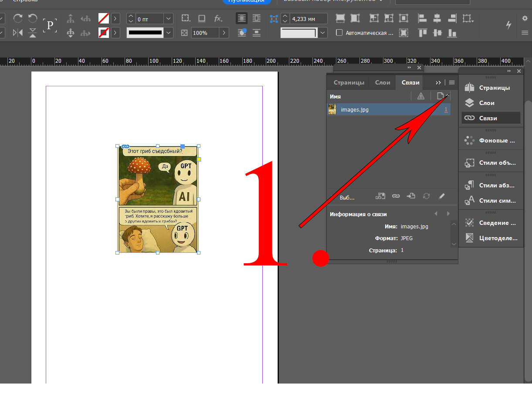Select the content icon
Viewport: 532px width, 394px height.
[x=71, y=33]
